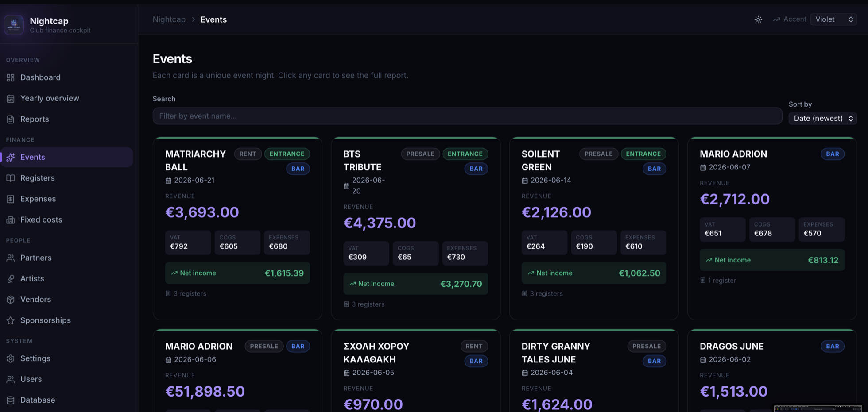Click the Nightcap logo icon
Screen dimensions: 868x412
click(14, 25)
